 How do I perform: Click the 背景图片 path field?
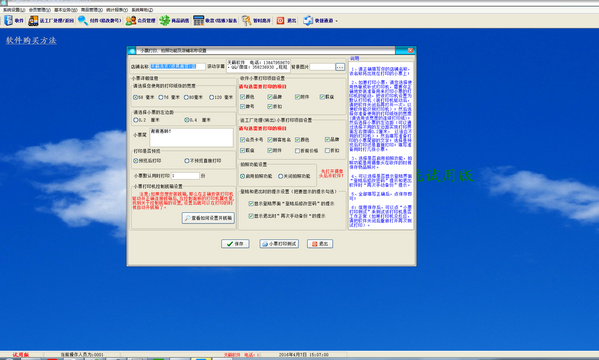coord(322,67)
